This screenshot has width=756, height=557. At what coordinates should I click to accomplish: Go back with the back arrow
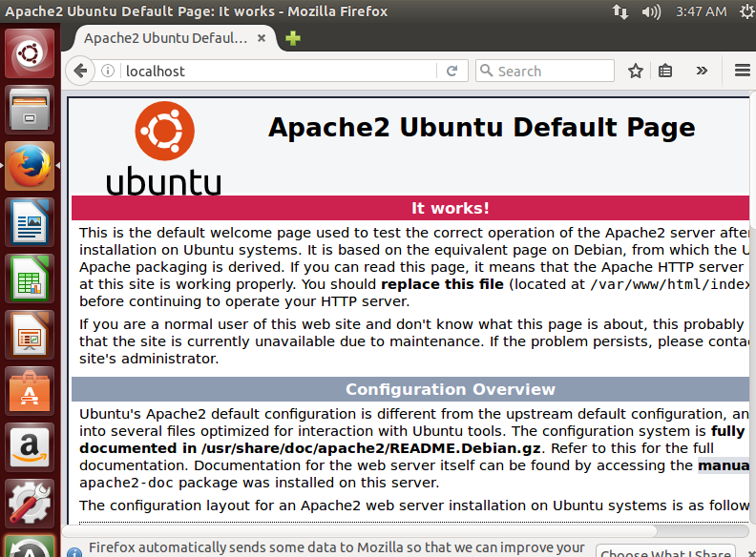click(x=80, y=71)
